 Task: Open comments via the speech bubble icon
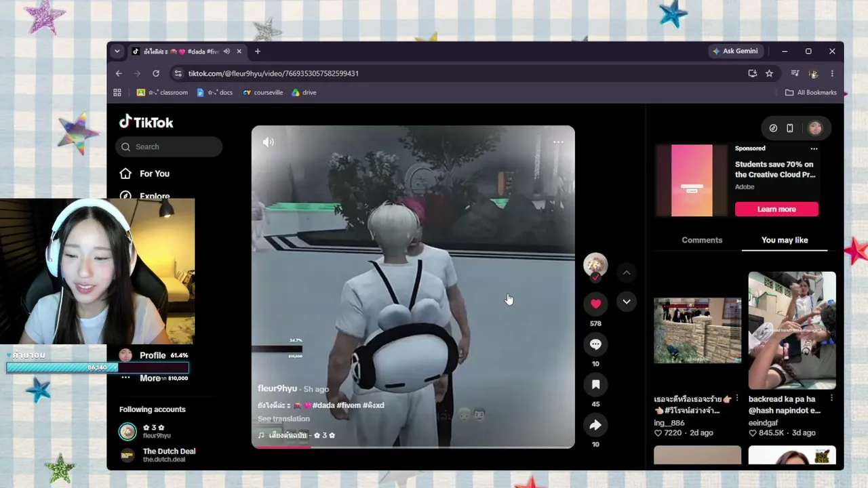point(595,344)
